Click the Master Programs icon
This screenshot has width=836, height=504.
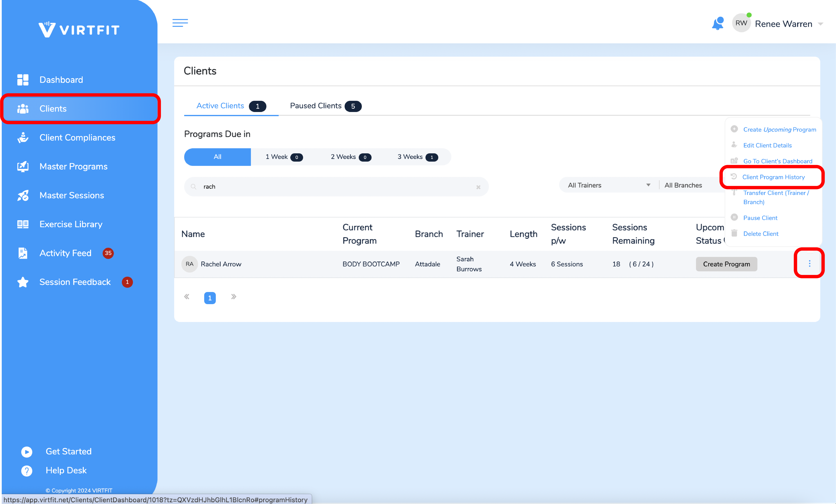click(x=23, y=166)
